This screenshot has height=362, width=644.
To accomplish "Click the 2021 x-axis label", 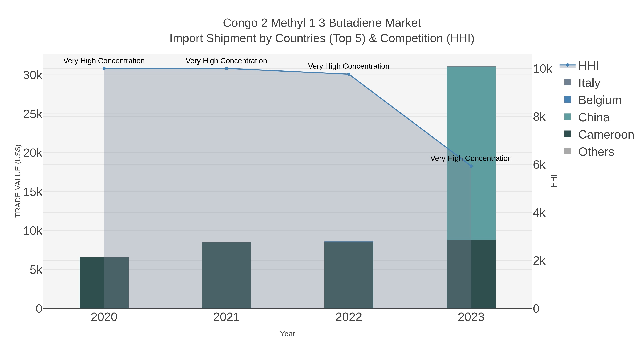I will click(x=226, y=317).
